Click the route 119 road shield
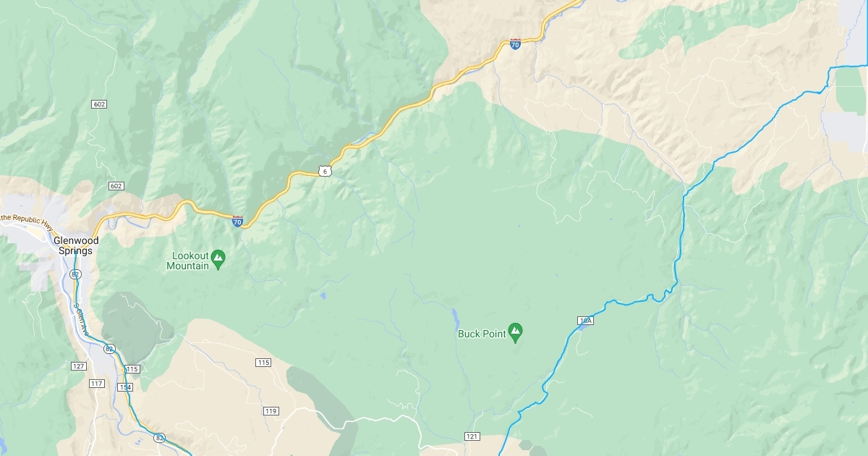Image resolution: width=868 pixels, height=456 pixels. click(x=271, y=411)
